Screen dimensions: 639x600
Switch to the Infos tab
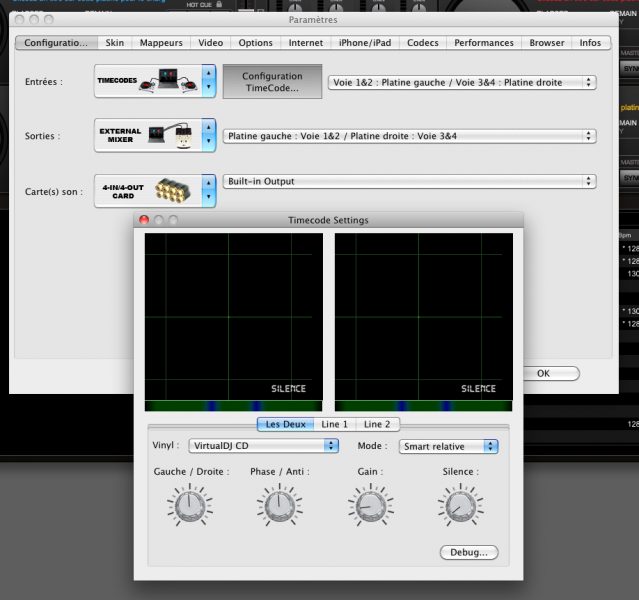pyautogui.click(x=590, y=43)
